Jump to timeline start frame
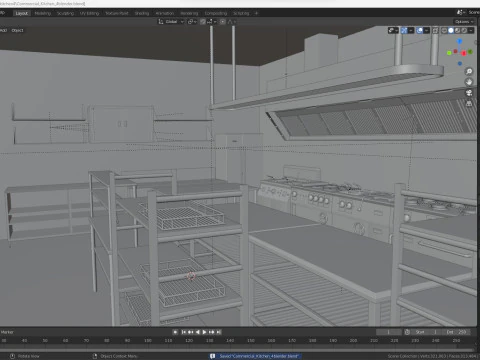Screen dimensions: 480x360 coord(184,332)
